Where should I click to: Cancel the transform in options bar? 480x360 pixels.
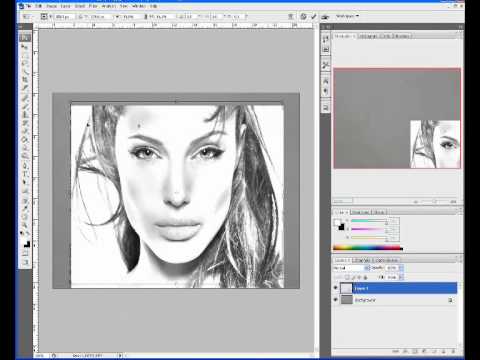(x=303, y=16)
